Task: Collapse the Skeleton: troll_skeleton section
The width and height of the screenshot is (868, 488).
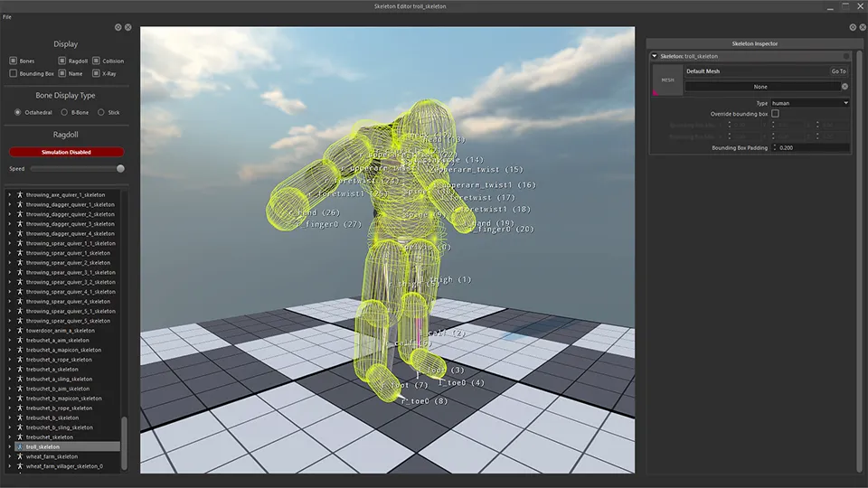Action: point(655,56)
